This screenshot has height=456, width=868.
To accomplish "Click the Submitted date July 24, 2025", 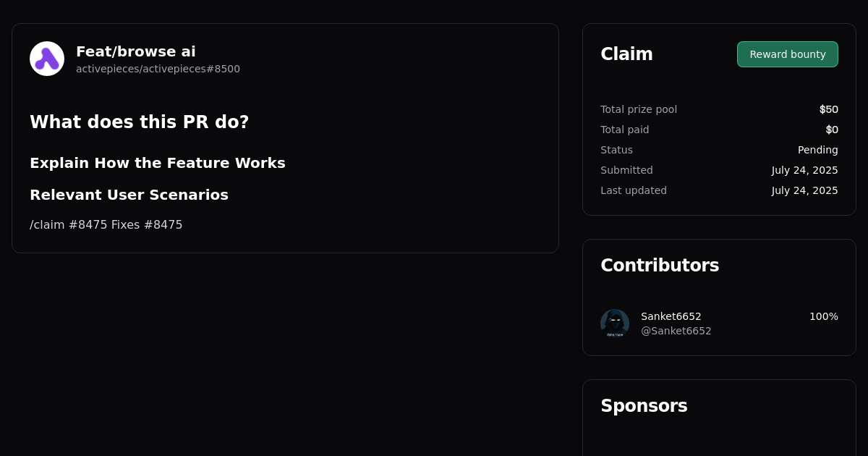I will [x=804, y=170].
